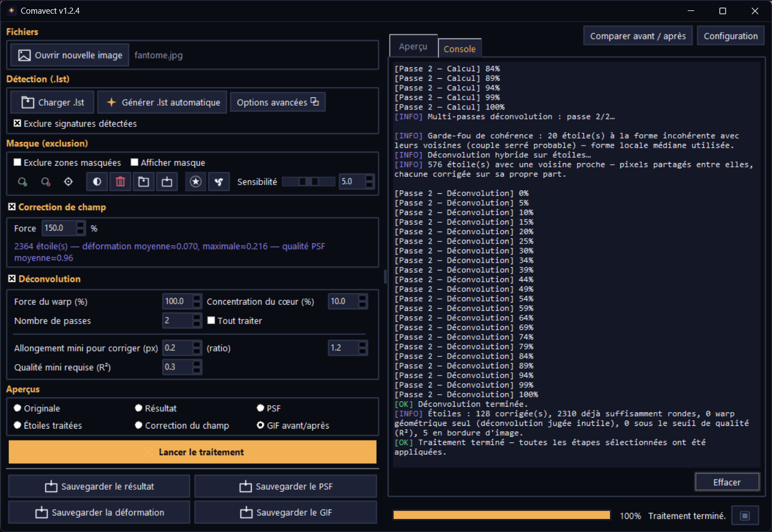Increase the Force percentage with up arrow
Screen dimensions: 772x532
tap(81, 224)
